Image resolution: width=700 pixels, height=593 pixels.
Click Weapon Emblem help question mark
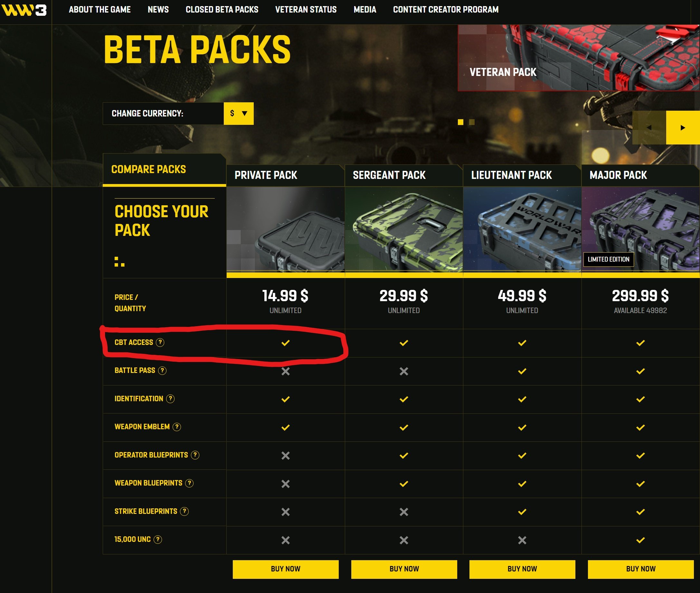(177, 427)
